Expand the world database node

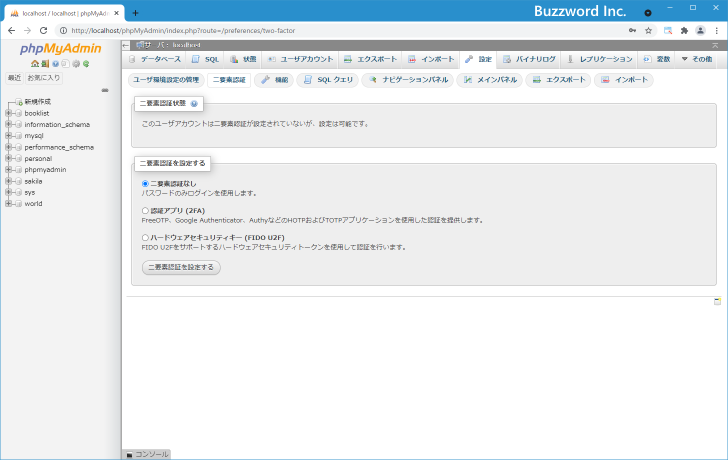click(x=8, y=203)
